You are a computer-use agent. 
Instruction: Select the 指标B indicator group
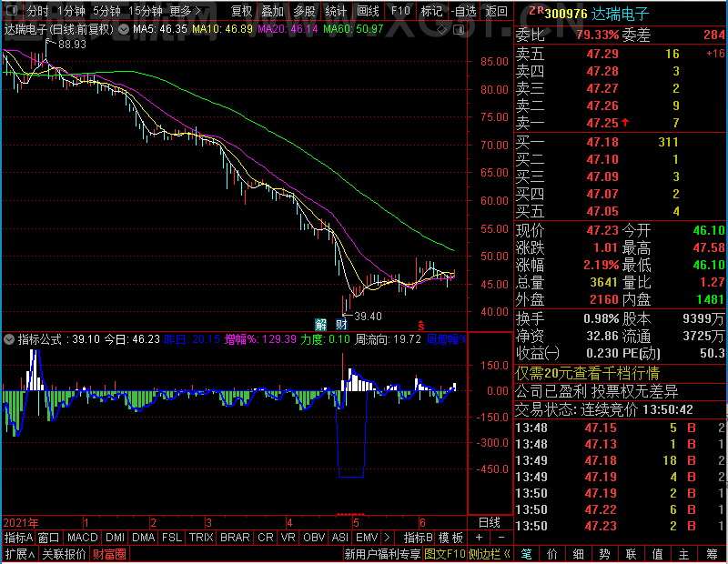click(419, 538)
